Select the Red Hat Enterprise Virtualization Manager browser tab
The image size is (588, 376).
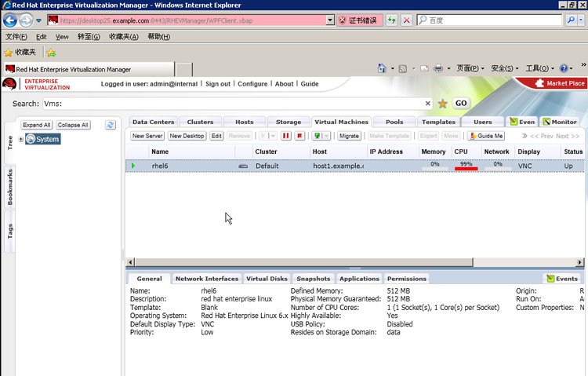tap(89, 70)
